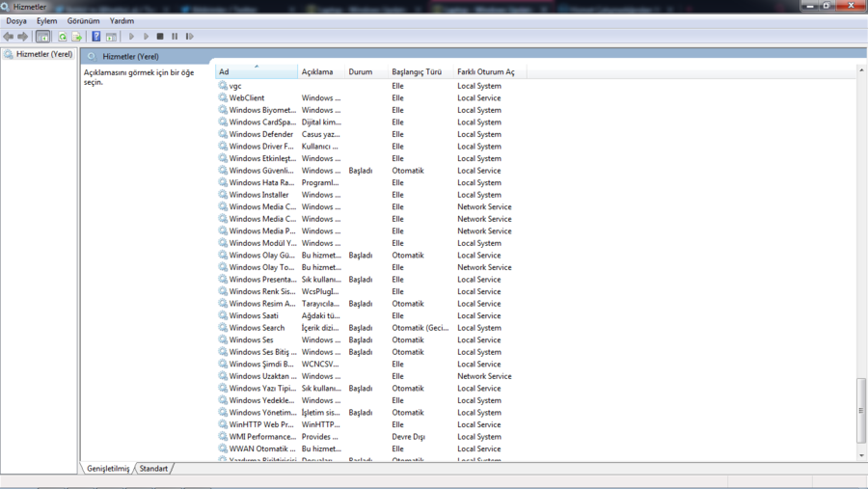The height and width of the screenshot is (489, 868).
Task: Select the Windows CardSpa... service row
Action: coord(369,122)
